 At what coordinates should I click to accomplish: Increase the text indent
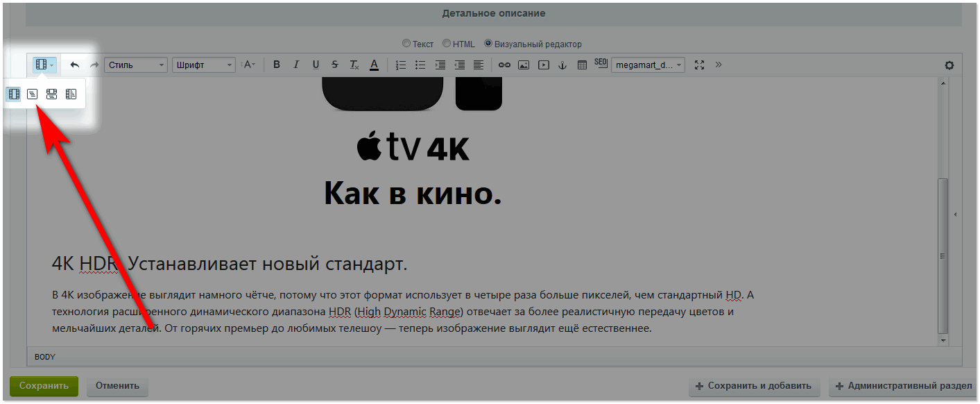[440, 65]
